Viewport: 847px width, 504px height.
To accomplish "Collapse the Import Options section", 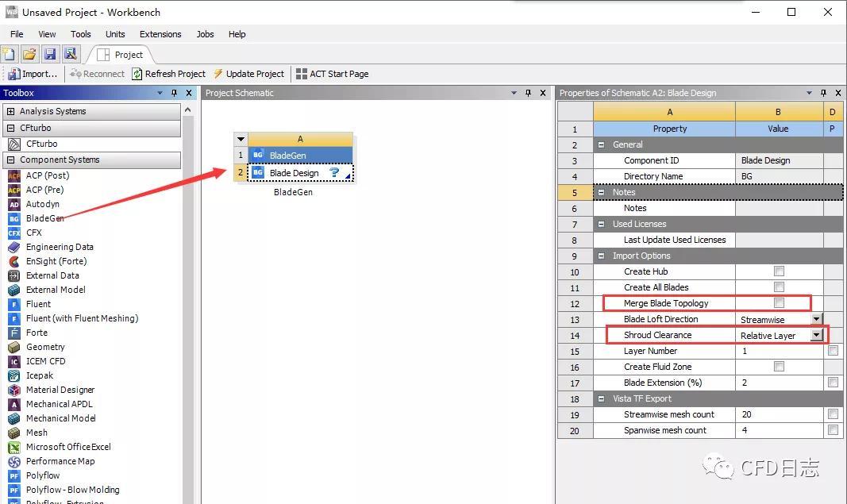I will click(x=601, y=256).
